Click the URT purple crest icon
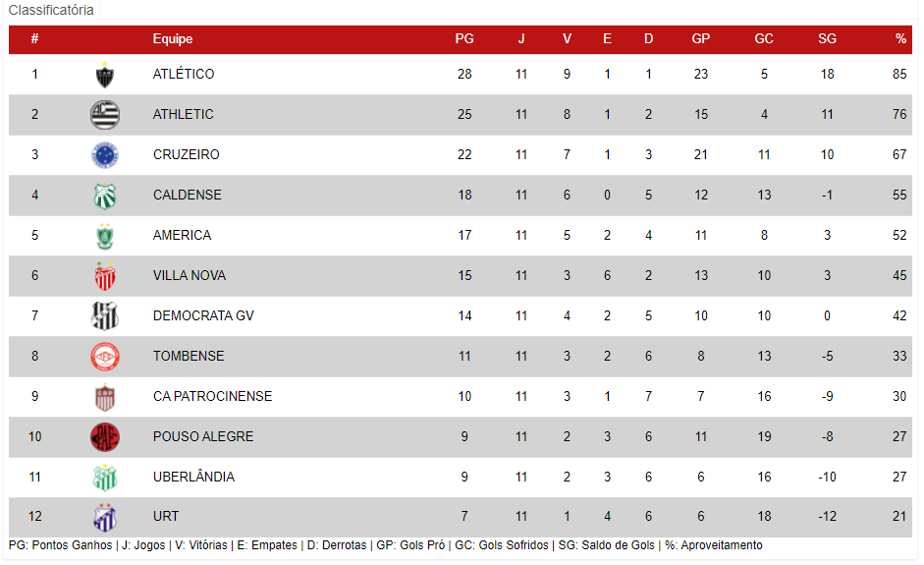The width and height of the screenshot is (924, 565). pos(105,517)
